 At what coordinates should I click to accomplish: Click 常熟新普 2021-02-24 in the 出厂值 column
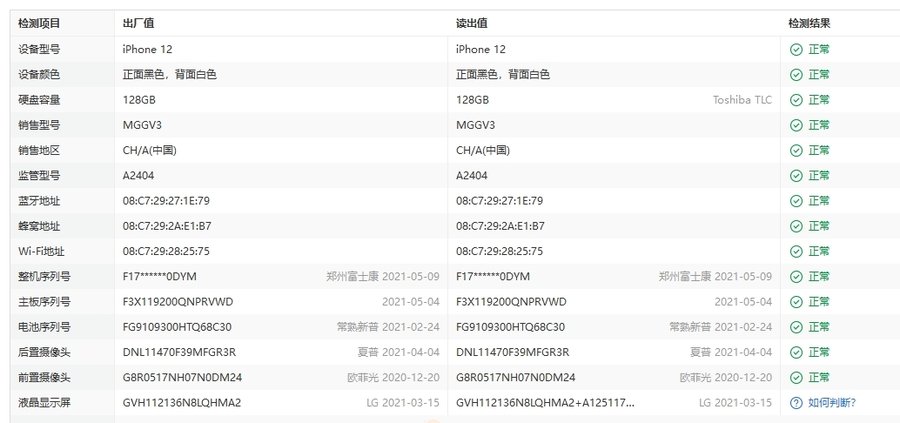pyautogui.click(x=388, y=327)
